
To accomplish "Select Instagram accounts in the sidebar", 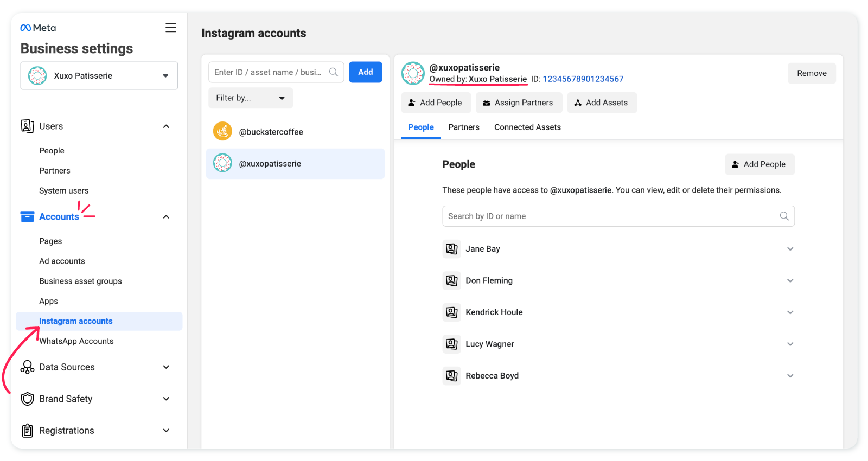I will tap(99, 321).
